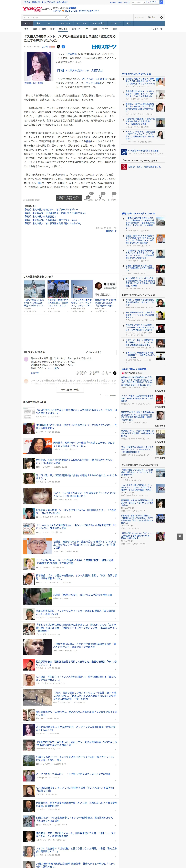The image size is (186, 868).
Task: Open the エッフェル塔 link in article text
Action: (x=93, y=83)
